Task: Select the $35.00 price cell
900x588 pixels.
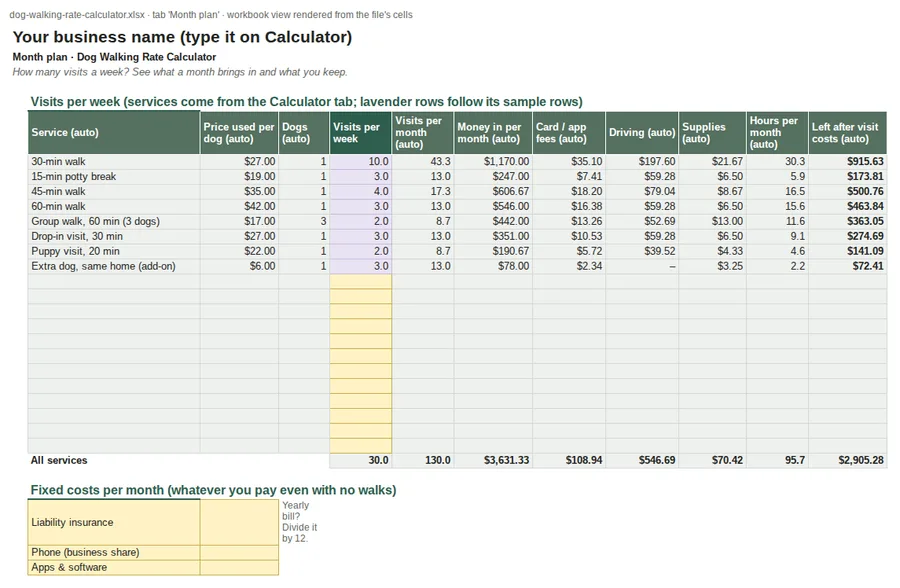Action: (x=239, y=192)
